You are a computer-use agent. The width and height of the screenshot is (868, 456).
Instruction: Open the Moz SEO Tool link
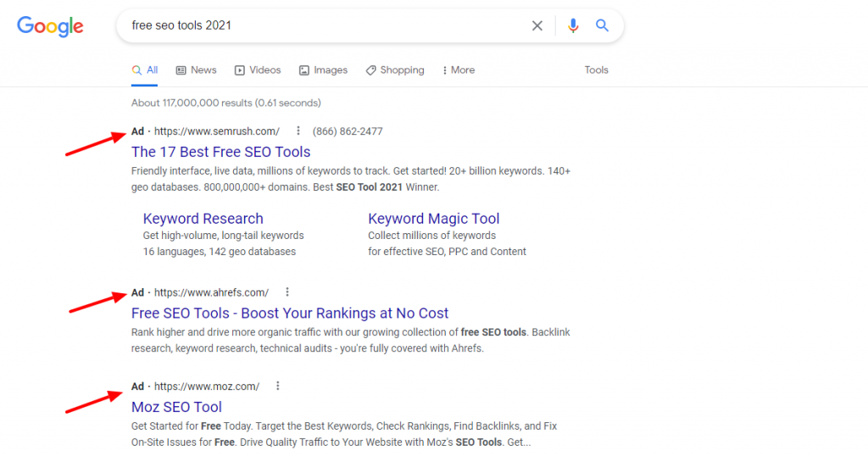point(176,408)
